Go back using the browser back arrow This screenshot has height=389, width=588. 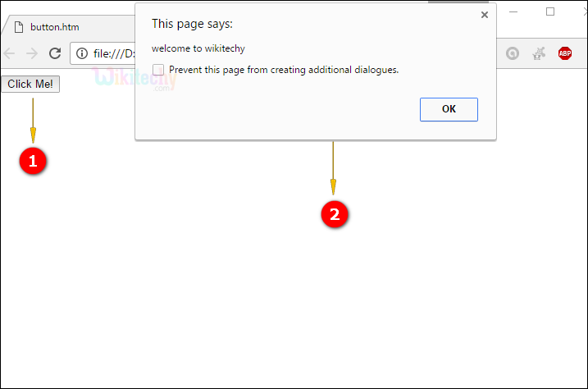(9, 53)
